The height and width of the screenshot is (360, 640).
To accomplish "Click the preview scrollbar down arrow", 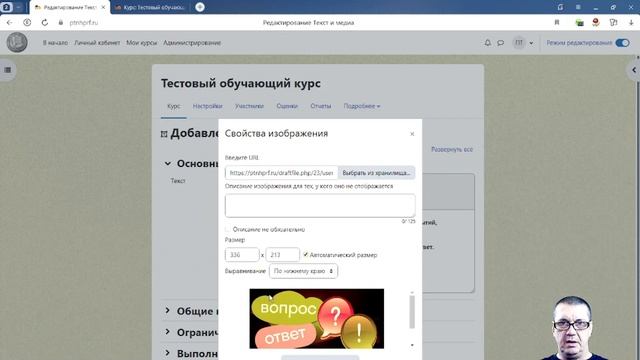I will coord(412,345).
